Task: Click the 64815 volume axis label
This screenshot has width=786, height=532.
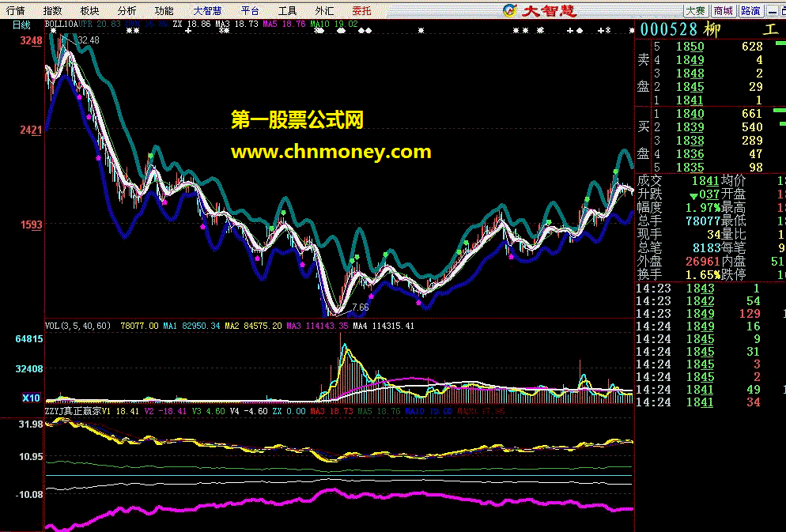Action: [x=29, y=339]
